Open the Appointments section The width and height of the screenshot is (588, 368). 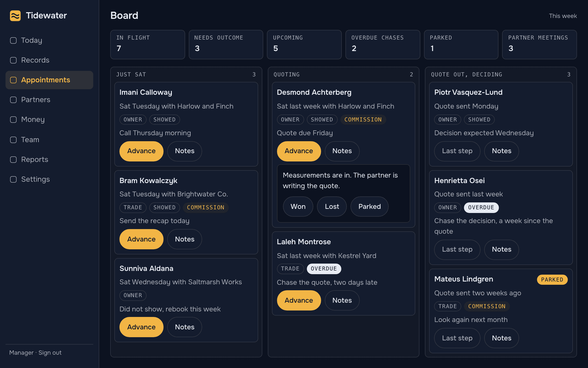(x=49, y=80)
